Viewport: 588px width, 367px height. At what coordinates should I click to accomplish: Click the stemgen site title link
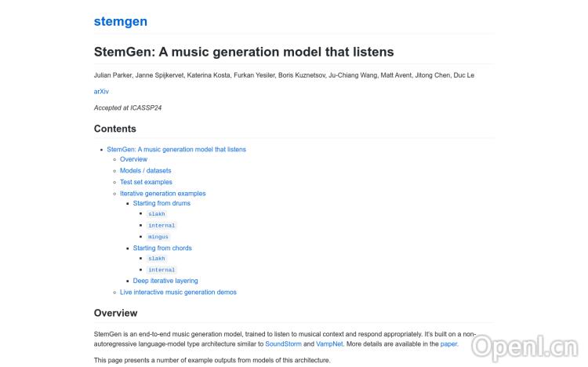pos(120,21)
